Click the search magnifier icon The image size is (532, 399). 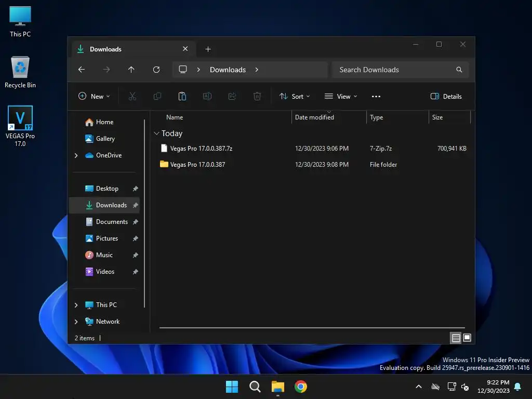(x=459, y=70)
